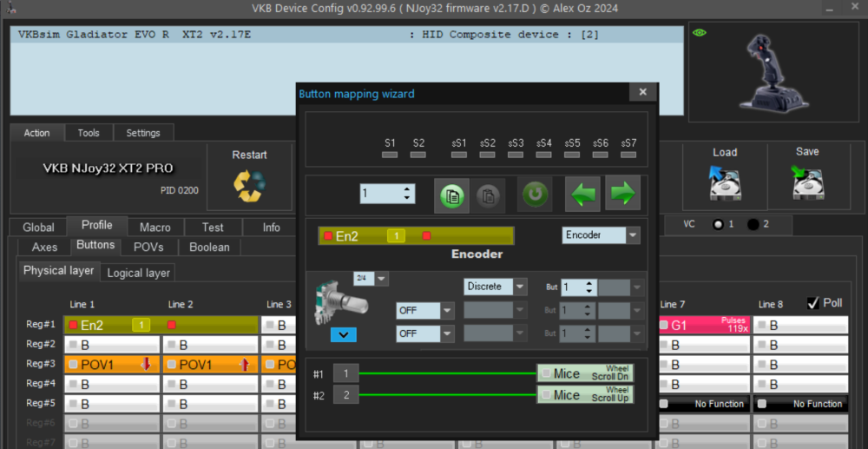Image resolution: width=868 pixels, height=449 pixels.
Task: Click the Restart recycle icon
Action: click(249, 186)
